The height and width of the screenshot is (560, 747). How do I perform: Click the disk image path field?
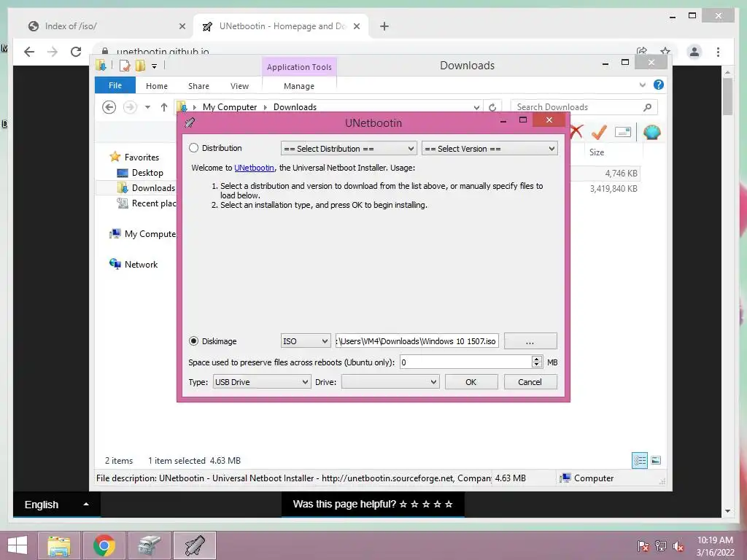coord(417,341)
